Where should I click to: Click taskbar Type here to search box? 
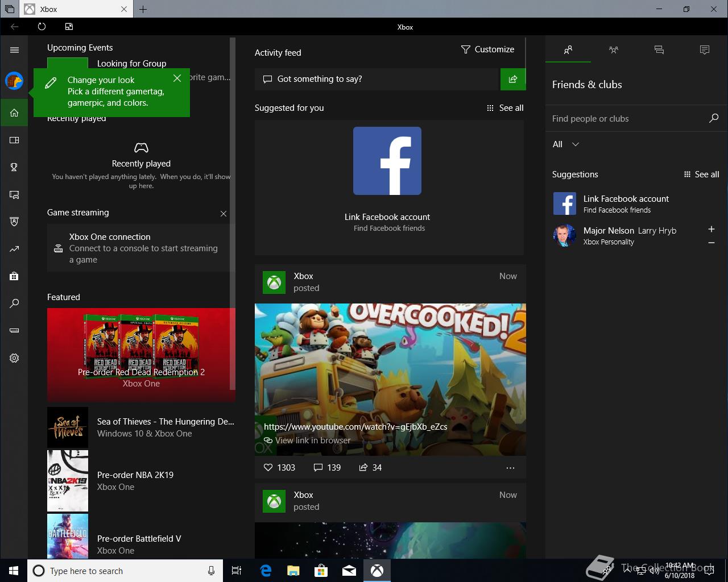tap(125, 571)
